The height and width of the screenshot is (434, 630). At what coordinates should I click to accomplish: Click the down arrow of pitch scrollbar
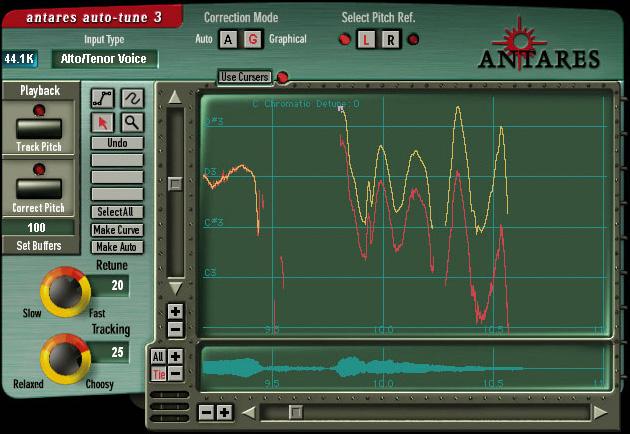[x=175, y=289]
